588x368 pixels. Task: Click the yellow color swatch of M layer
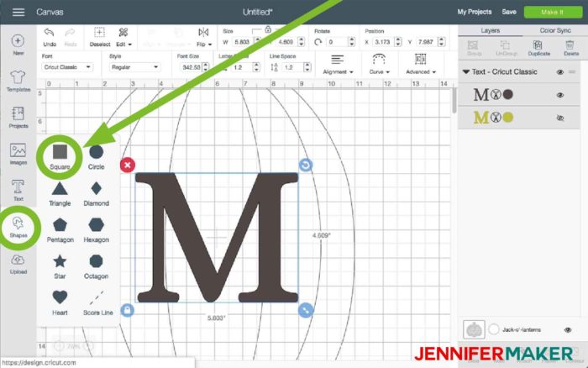tap(507, 118)
